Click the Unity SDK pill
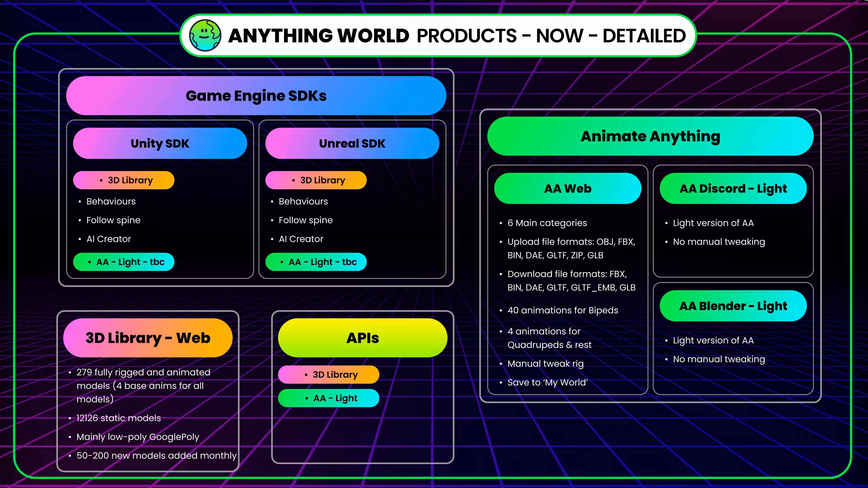 point(160,143)
